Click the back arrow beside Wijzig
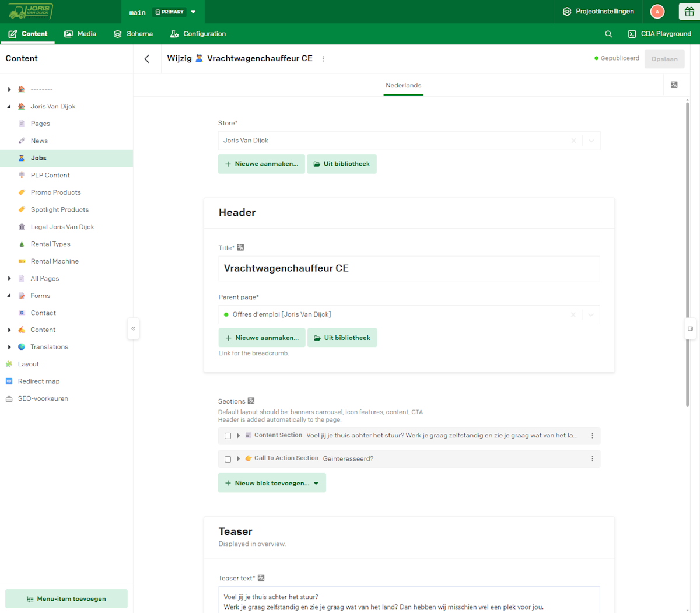700x613 pixels. 147,59
